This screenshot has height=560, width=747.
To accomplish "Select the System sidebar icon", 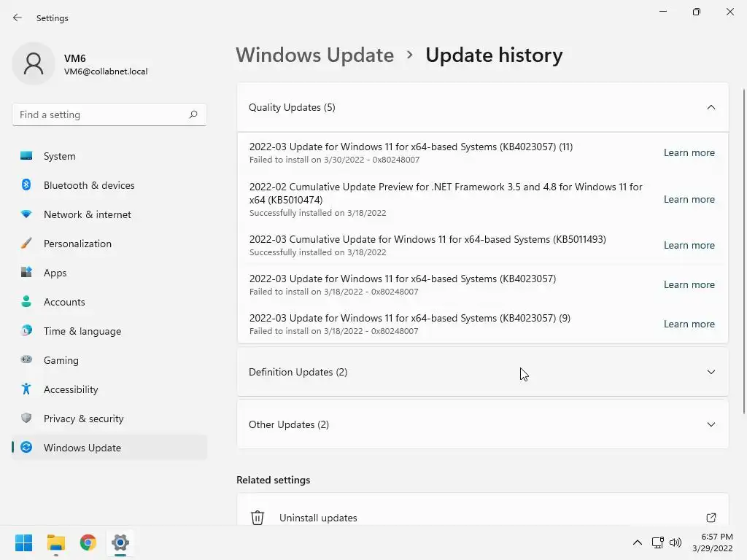I will point(26,156).
